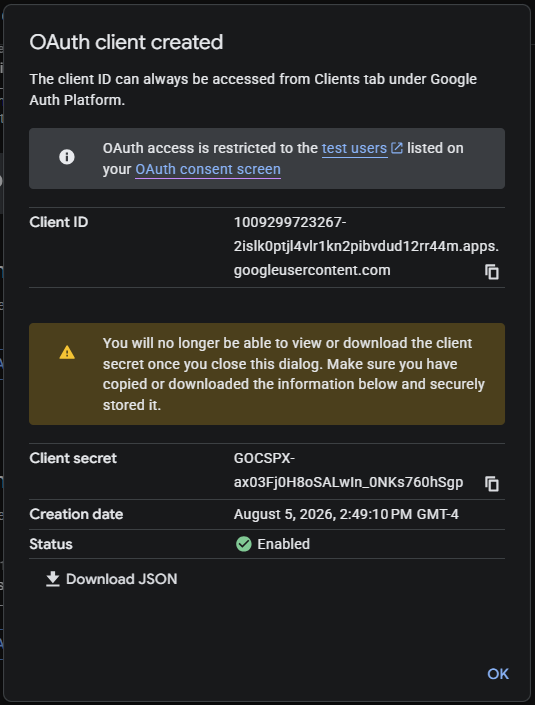Viewport: 535px width, 705px height.
Task: Confirm the dialog with OK
Action: pyautogui.click(x=498, y=674)
